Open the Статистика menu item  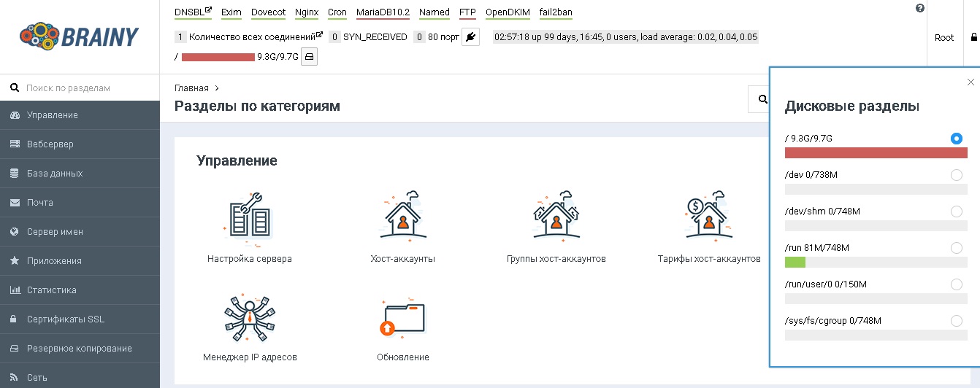click(x=51, y=290)
